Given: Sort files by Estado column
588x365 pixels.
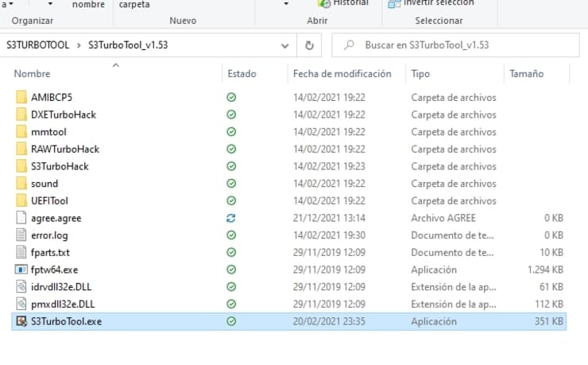Looking at the screenshot, I should 242,73.
